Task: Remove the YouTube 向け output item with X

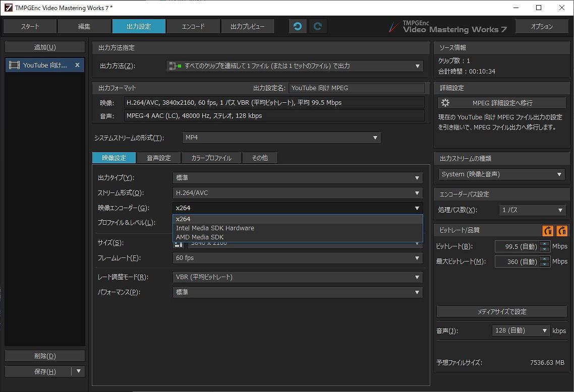Action: coord(77,65)
